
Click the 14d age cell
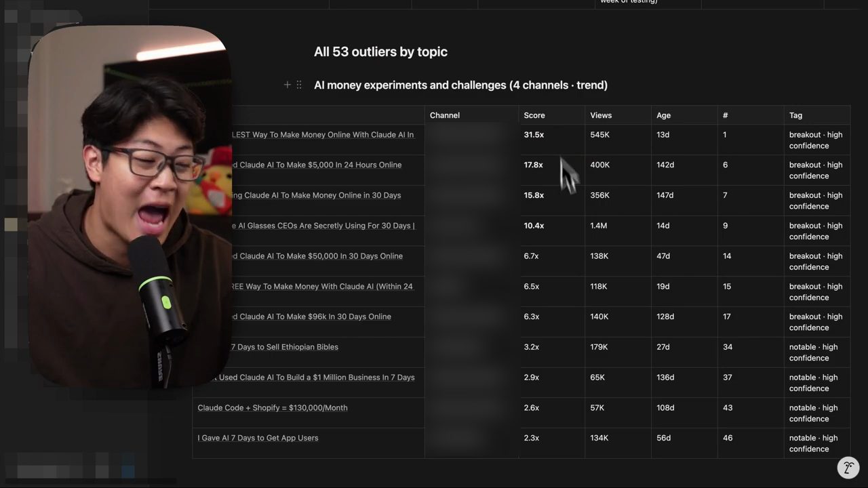point(684,231)
